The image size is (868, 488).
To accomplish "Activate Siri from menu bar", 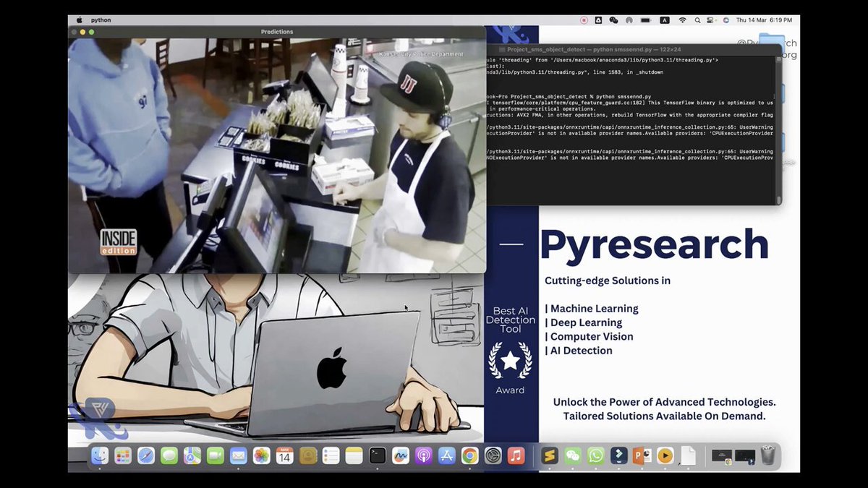I will point(726,20).
